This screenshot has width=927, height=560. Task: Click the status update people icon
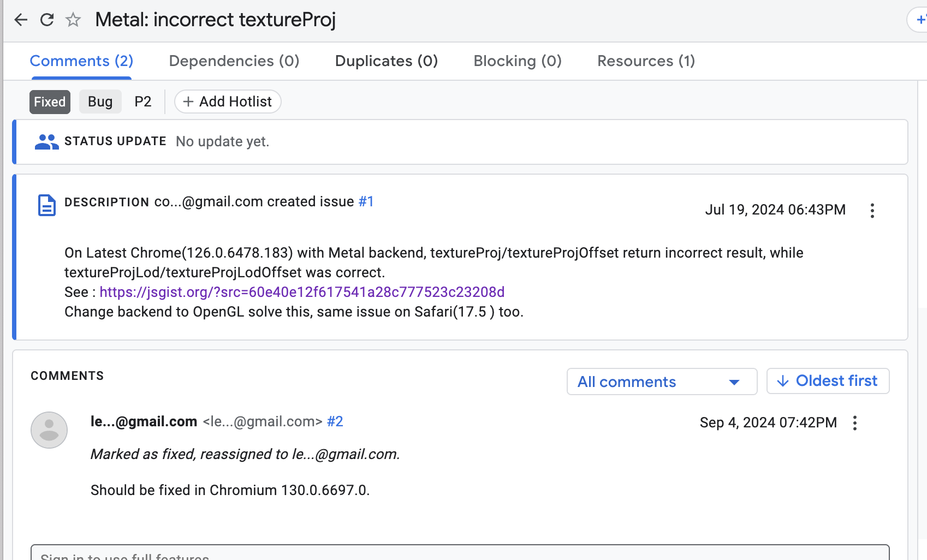point(46,142)
